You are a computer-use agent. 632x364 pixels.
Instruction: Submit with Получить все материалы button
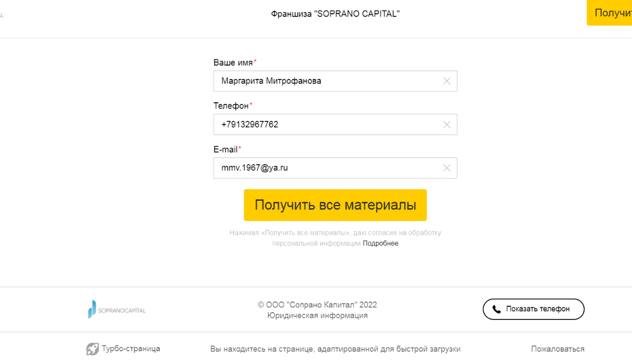(335, 205)
